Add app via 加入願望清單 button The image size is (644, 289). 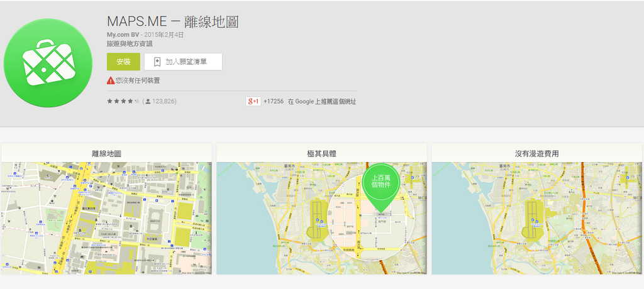(183, 62)
